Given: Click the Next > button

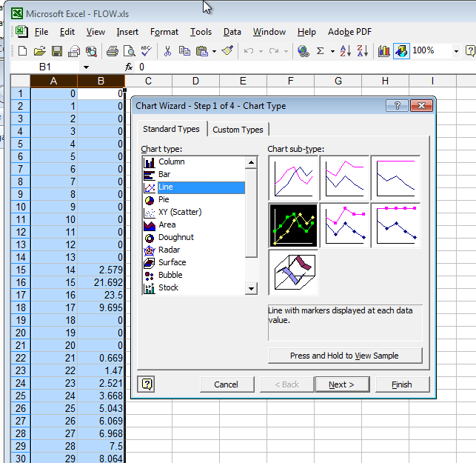Looking at the screenshot, I should click(343, 384).
